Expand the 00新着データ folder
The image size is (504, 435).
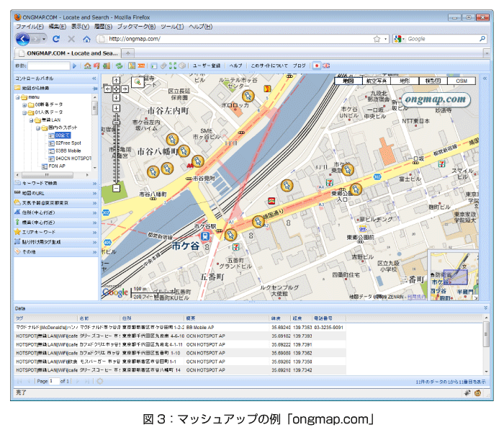tap(24, 105)
